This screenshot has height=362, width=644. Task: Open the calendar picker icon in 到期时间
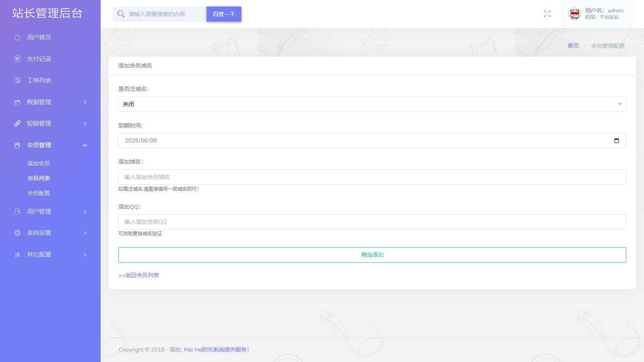tap(616, 141)
